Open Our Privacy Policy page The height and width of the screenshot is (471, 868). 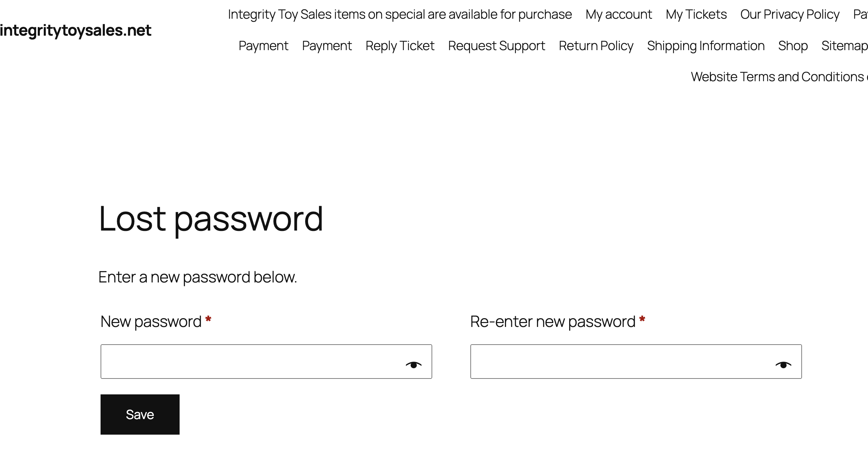coord(790,14)
